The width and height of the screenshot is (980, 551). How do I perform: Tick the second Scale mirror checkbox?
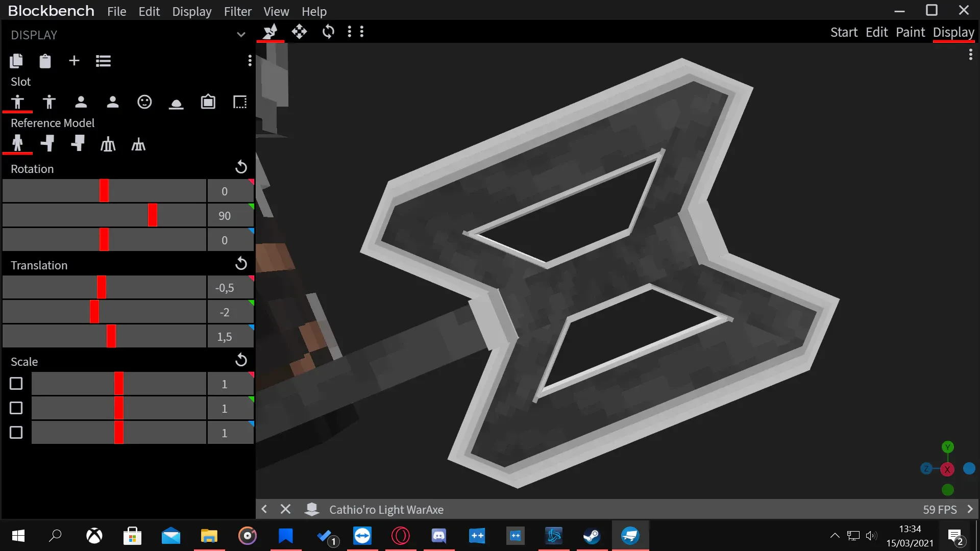point(16,408)
